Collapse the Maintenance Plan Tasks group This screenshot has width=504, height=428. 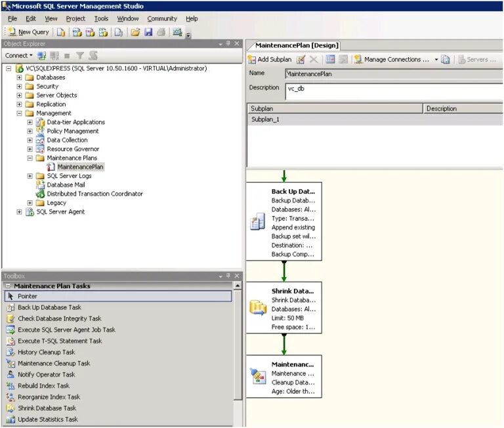8,286
